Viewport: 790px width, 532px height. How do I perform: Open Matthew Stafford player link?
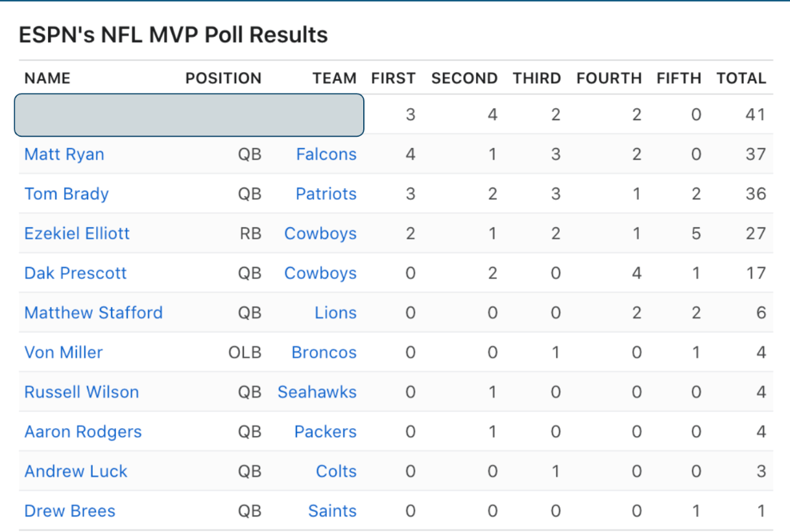[x=93, y=313]
